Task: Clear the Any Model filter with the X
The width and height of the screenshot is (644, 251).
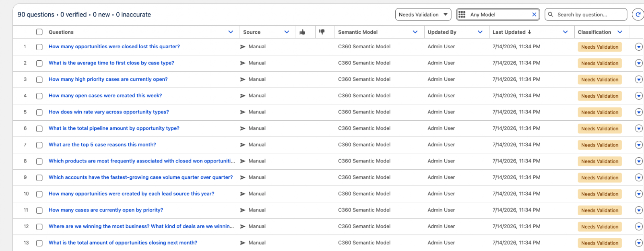Action: [534, 14]
